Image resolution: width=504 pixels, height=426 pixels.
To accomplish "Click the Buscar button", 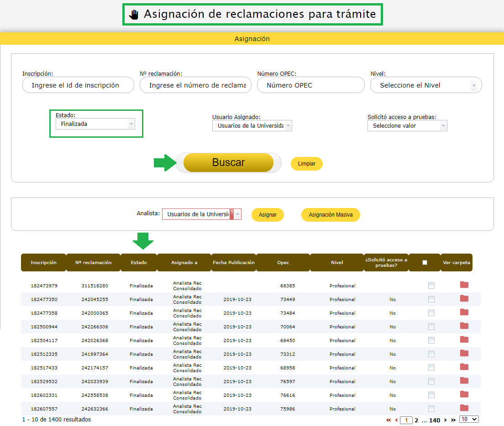I will point(228,163).
